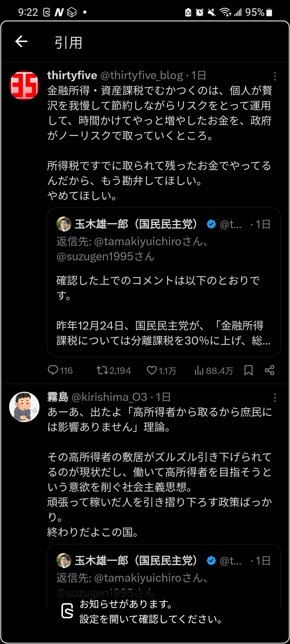Open more options for 霧島 post
The height and width of the screenshot is (644, 290).
pos(275,398)
